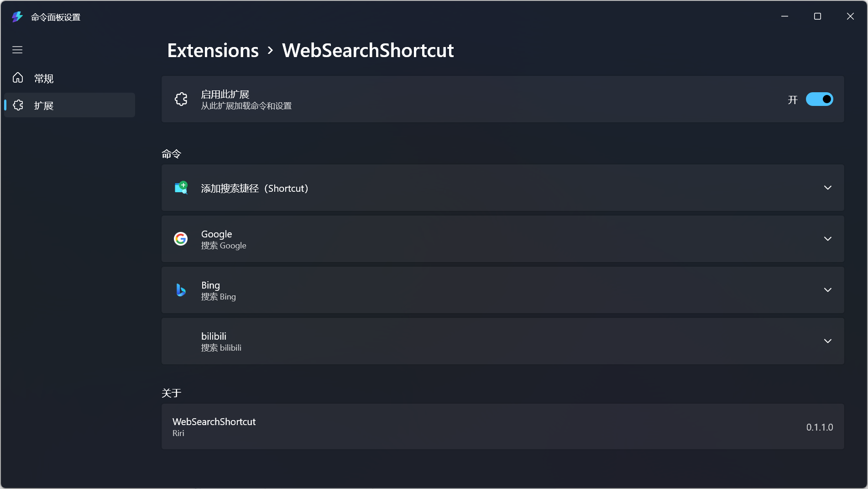The width and height of the screenshot is (868, 489).
Task: Click the hamburger navigation menu icon
Action: 17,50
